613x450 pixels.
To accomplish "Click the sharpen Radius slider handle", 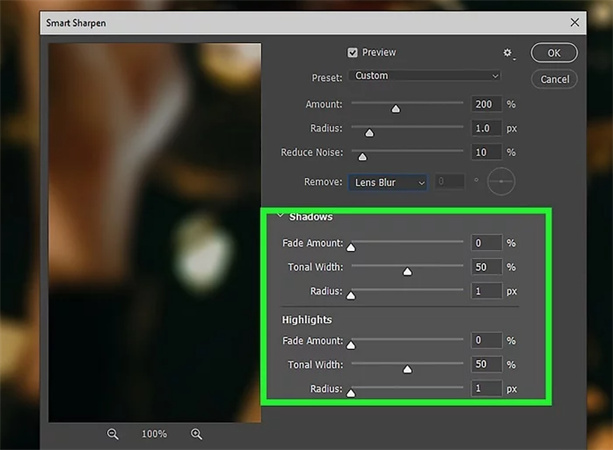I will (369, 133).
